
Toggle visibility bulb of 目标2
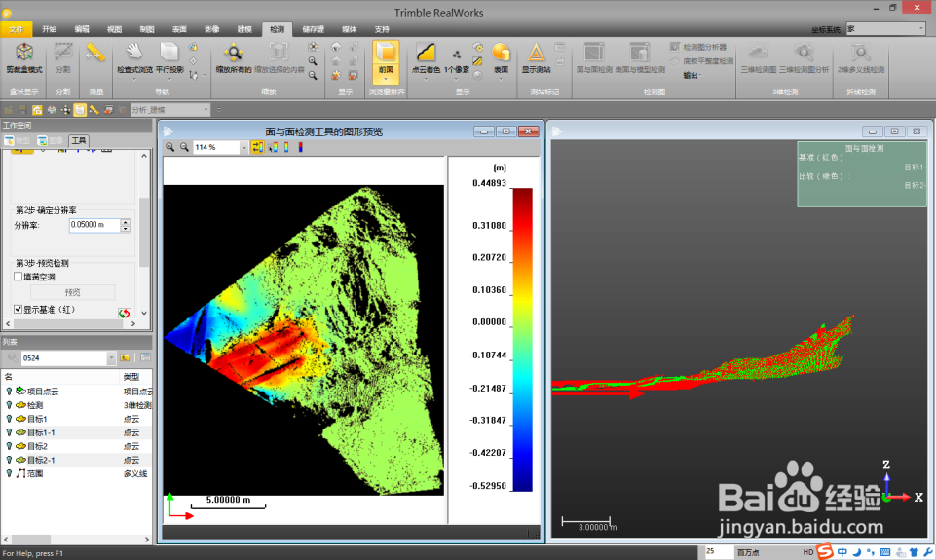pos(9,446)
